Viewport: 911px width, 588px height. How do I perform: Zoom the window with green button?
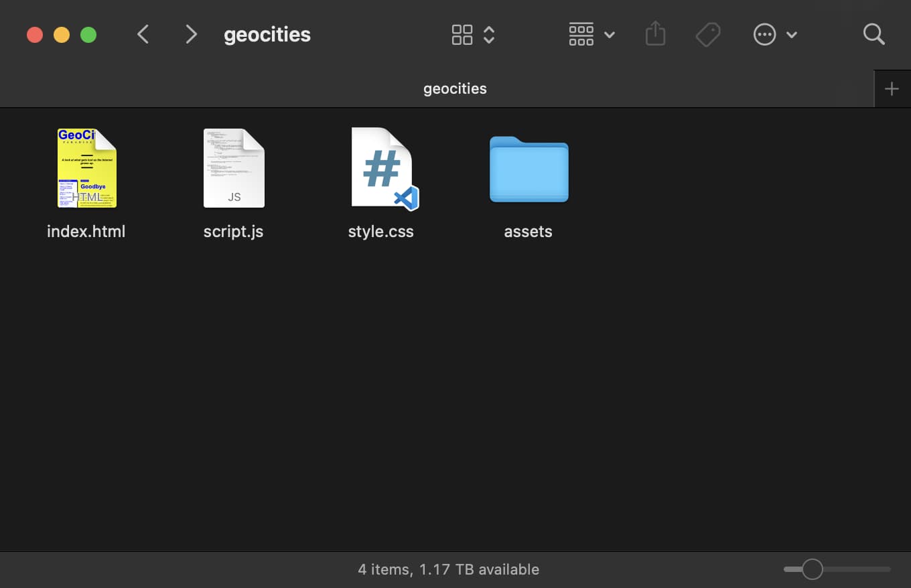88,35
